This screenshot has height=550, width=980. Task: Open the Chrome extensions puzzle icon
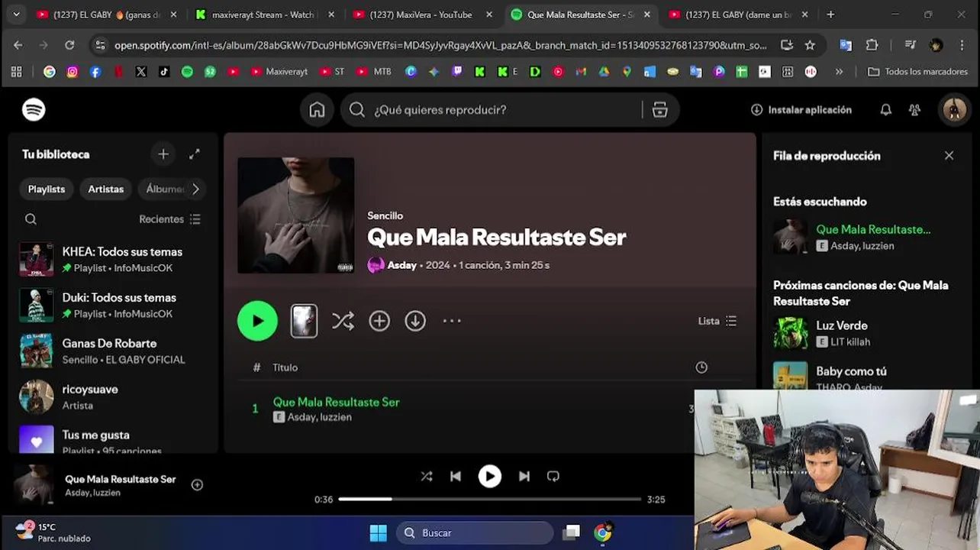point(872,45)
